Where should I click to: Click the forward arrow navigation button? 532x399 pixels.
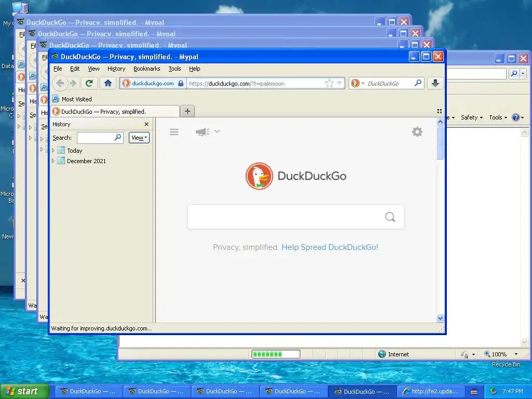(73, 83)
